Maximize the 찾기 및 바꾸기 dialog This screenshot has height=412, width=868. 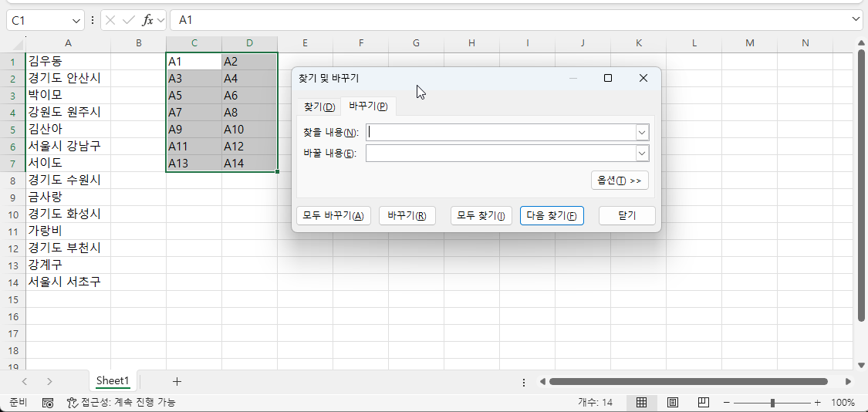pyautogui.click(x=608, y=78)
